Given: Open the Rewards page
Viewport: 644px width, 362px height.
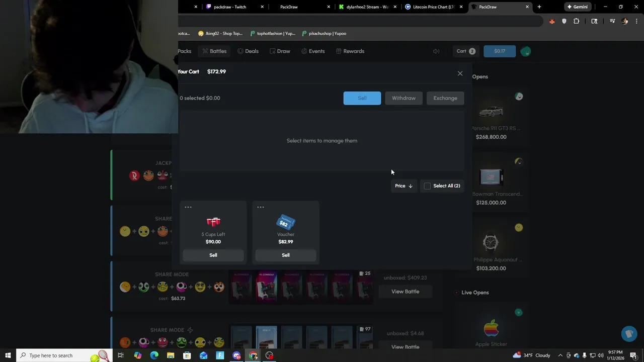Looking at the screenshot, I should coord(350,51).
